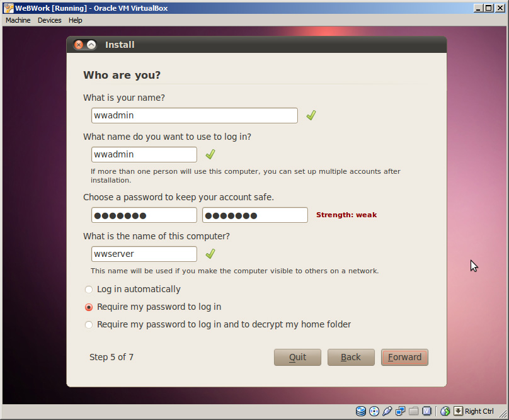Focus the login name field
Viewport: 509px width, 420px height.
pyautogui.click(x=144, y=154)
